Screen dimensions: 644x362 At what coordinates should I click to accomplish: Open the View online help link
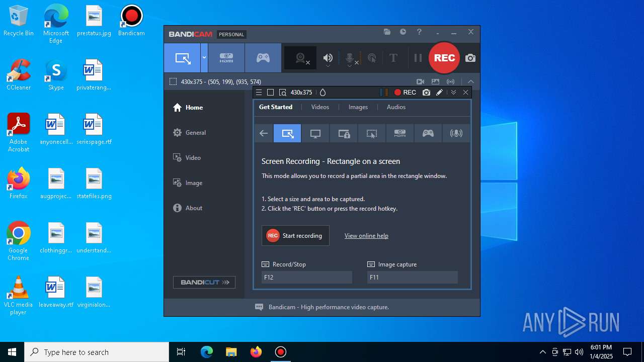[x=366, y=236]
